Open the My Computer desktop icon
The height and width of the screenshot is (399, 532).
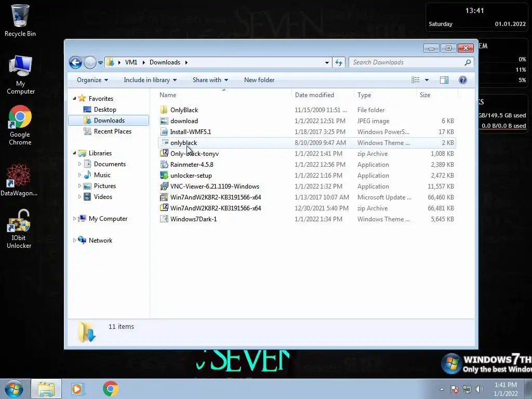pos(20,75)
